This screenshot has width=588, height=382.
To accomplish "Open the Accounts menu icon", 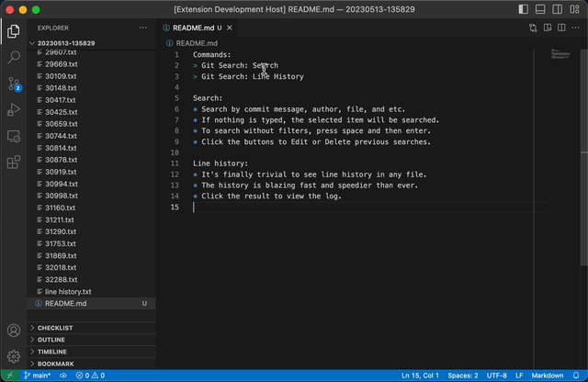I will [14, 330].
